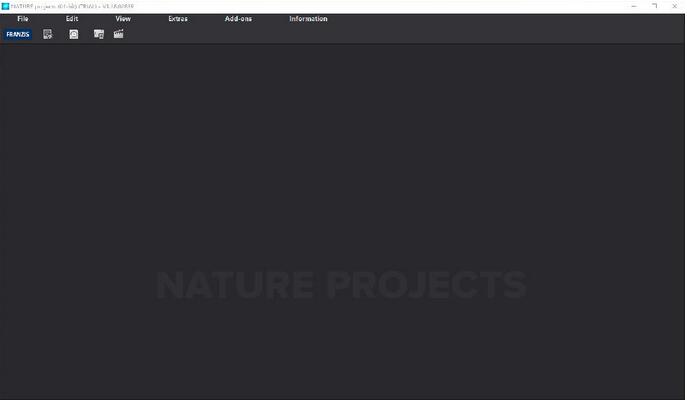Image resolution: width=687 pixels, height=400 pixels.
Task: Click the Nature Projects app icon in title bar
Action: 5,6
